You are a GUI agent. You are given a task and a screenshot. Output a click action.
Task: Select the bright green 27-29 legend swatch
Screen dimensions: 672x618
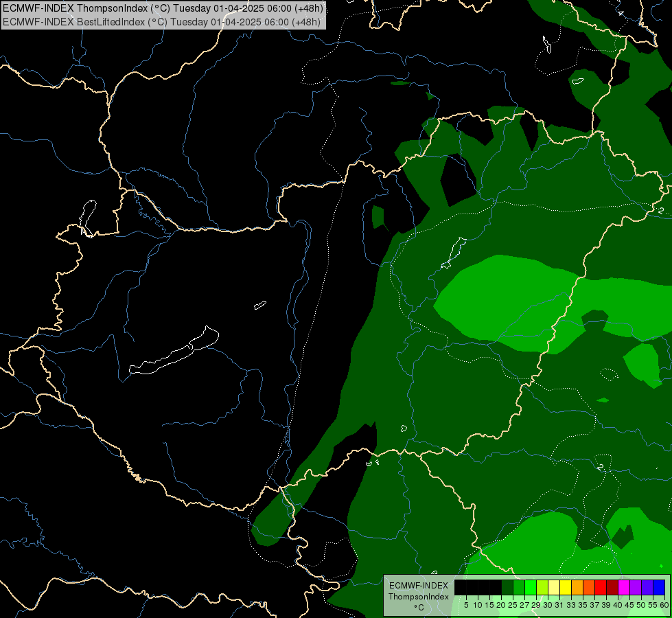click(531, 587)
